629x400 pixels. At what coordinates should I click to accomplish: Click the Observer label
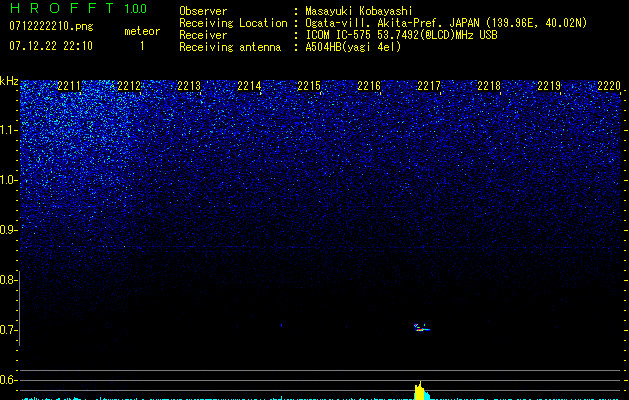(203, 11)
